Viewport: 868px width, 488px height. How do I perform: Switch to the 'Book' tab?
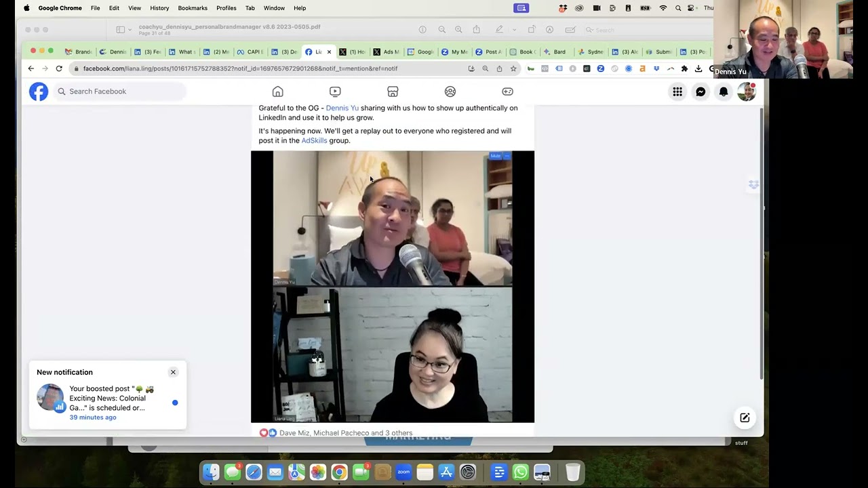point(522,52)
